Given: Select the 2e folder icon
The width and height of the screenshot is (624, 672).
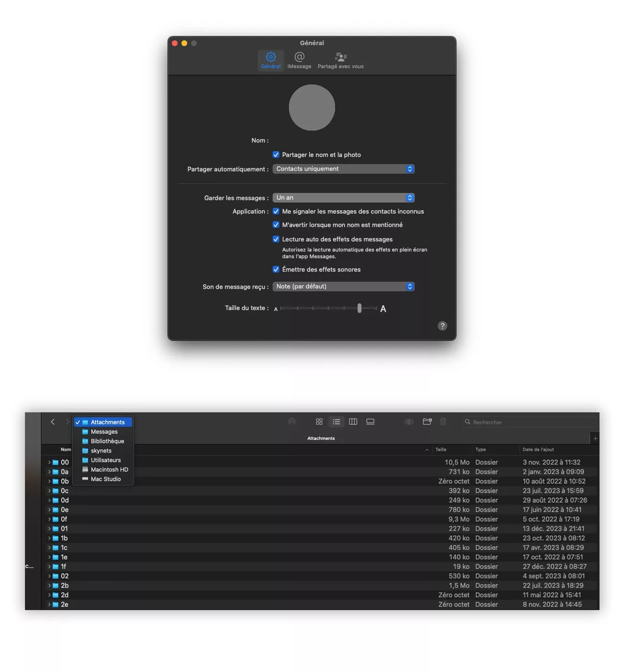Looking at the screenshot, I should pos(56,604).
